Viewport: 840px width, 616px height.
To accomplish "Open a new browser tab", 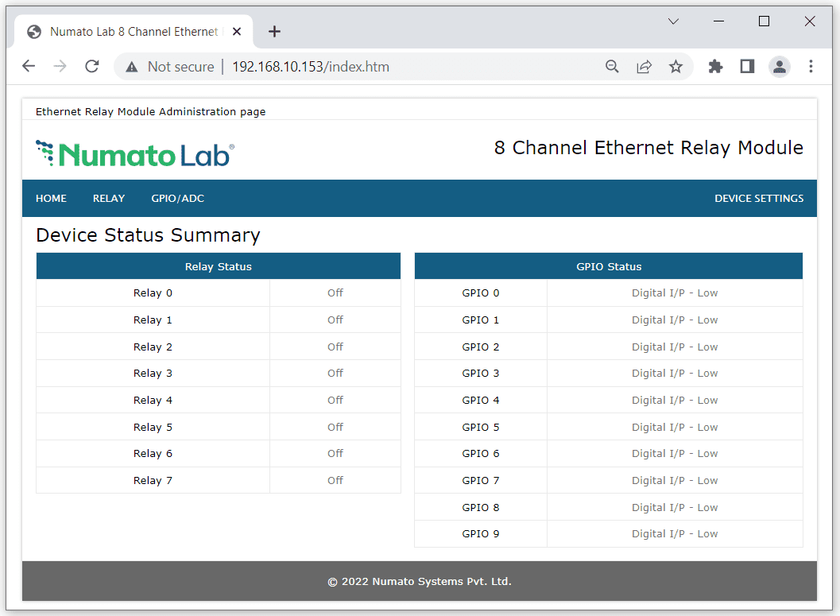I will [x=274, y=32].
